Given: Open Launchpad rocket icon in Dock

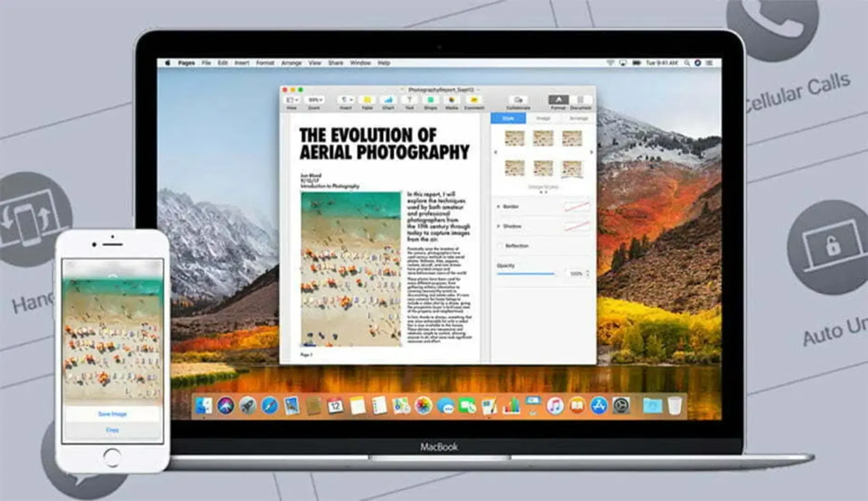Looking at the screenshot, I should [x=247, y=406].
